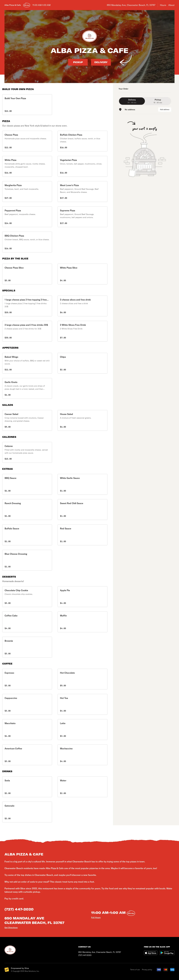Open the Chocolate Chip Cookie dessert
Image resolution: width=179 pixels, height=980 pixels.
click(27, 596)
